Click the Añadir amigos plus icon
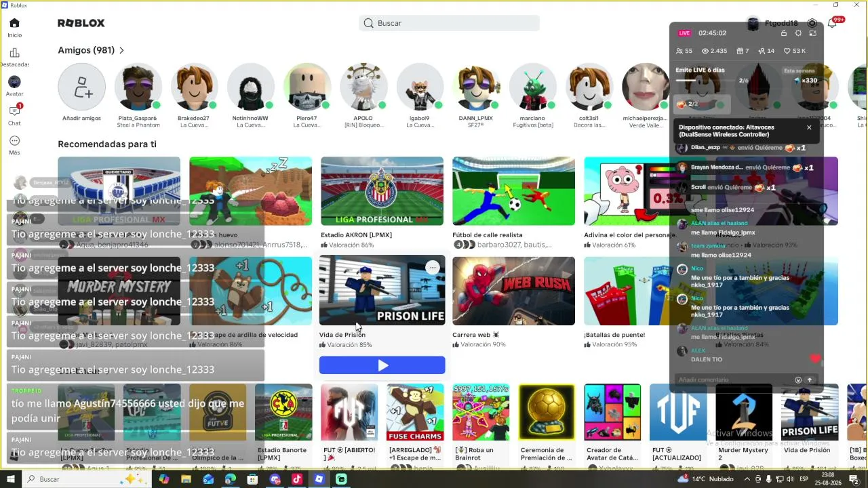The image size is (868, 488). coord(81,87)
